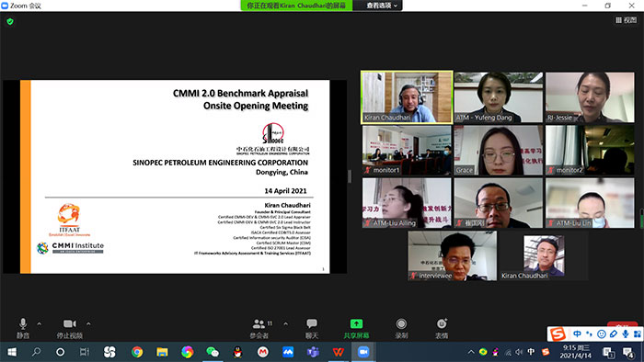
Task: Click muted mic icon on ATM-Liu Lin tile
Action: [551, 223]
